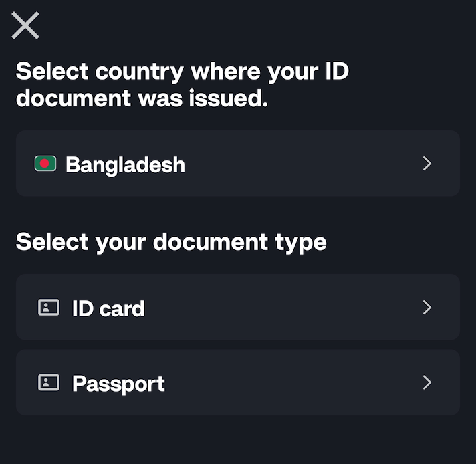This screenshot has width=476, height=464.
Task: Tap the red circle of the flag
Action: click(x=45, y=164)
